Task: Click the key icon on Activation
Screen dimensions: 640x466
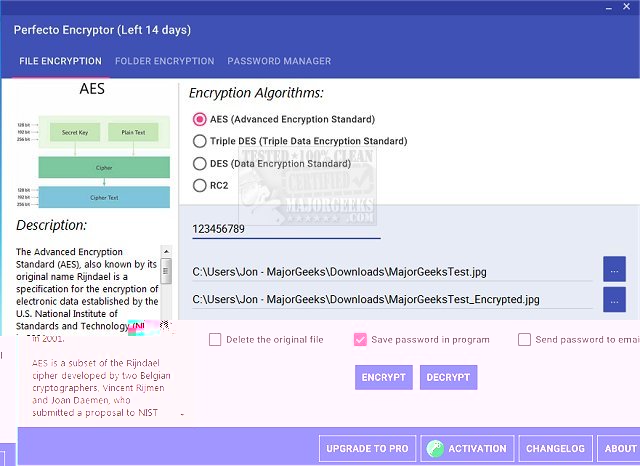Action: tap(435, 449)
